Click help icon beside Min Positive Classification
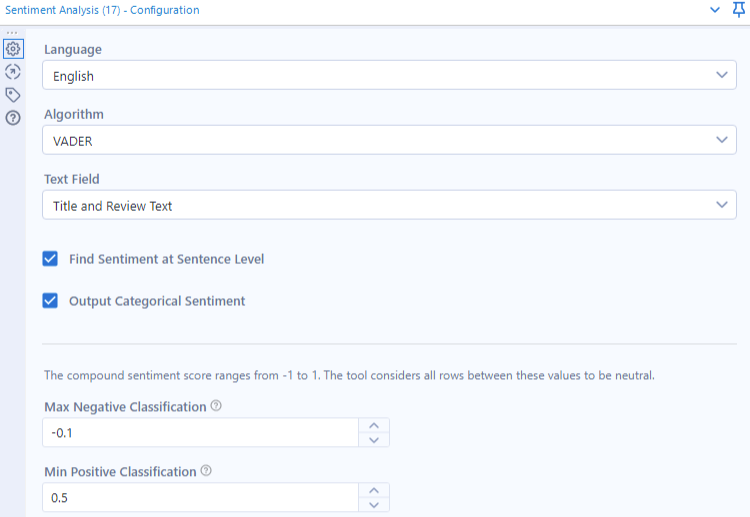This screenshot has height=517, width=750. click(x=206, y=471)
